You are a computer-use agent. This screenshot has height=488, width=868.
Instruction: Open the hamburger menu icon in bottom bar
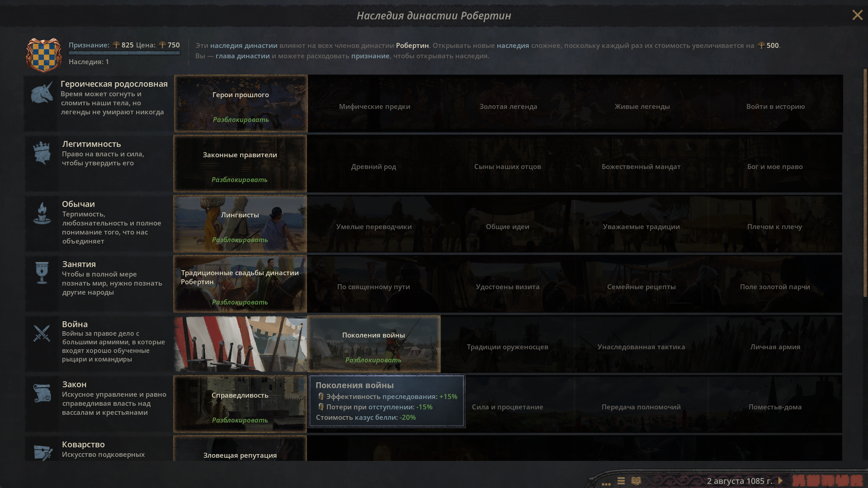[621, 481]
